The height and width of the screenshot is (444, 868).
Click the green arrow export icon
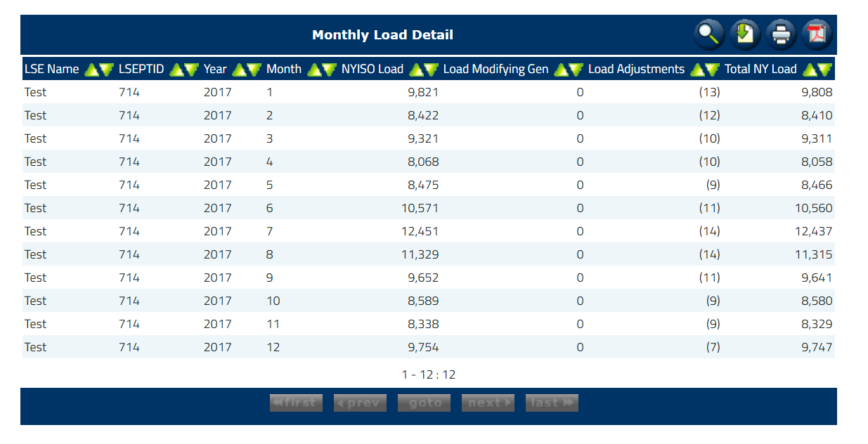click(x=745, y=34)
